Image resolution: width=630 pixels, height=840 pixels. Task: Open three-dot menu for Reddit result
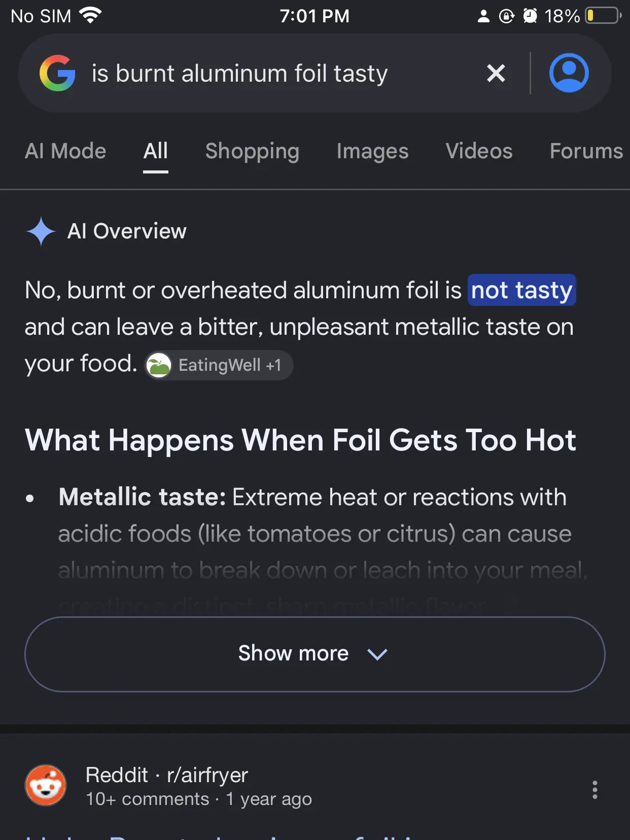click(594, 790)
